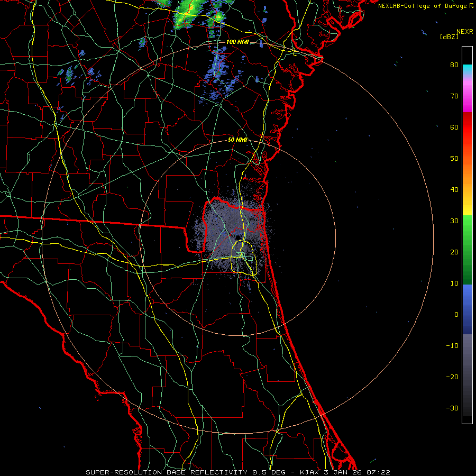Click the [dBZ] unit label
Image resolution: width=476 pixels, height=476 pixels.
449,36
